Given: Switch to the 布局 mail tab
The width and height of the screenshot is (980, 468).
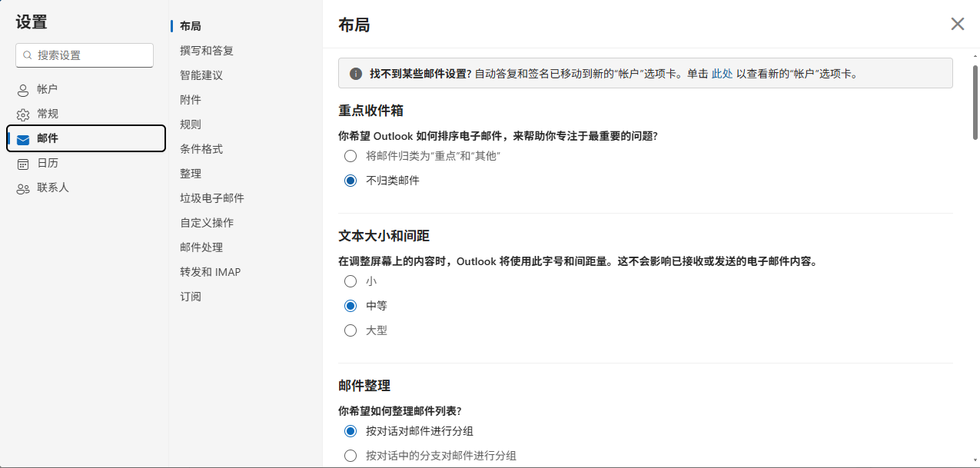Looking at the screenshot, I should tap(191, 26).
